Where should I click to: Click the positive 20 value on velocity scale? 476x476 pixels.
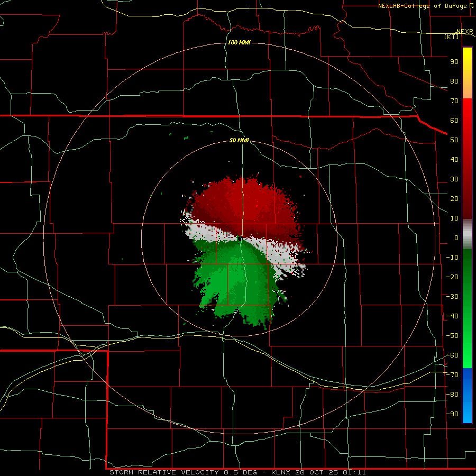(454, 198)
